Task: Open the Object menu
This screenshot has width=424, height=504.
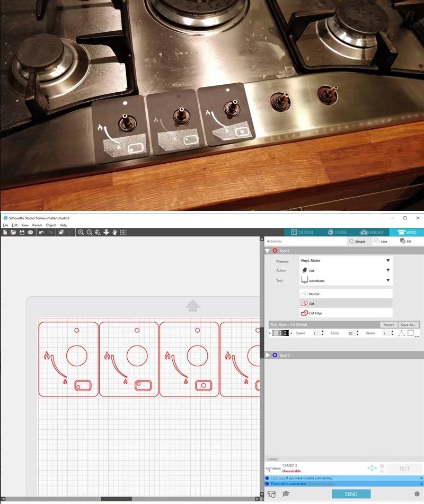Action: [x=51, y=225]
